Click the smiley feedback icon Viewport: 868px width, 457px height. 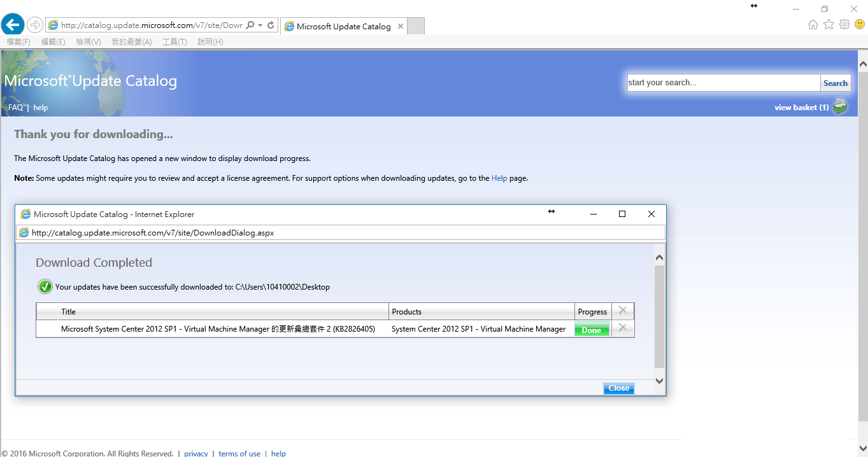[860, 25]
